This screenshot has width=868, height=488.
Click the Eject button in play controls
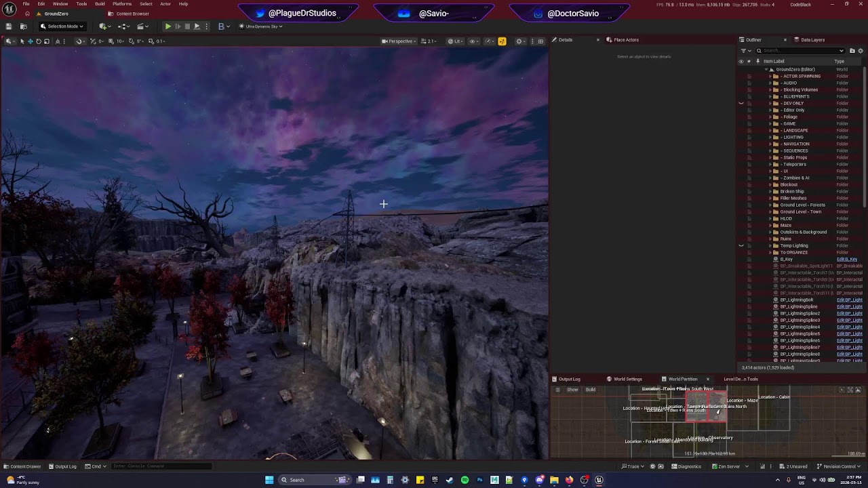click(x=197, y=26)
